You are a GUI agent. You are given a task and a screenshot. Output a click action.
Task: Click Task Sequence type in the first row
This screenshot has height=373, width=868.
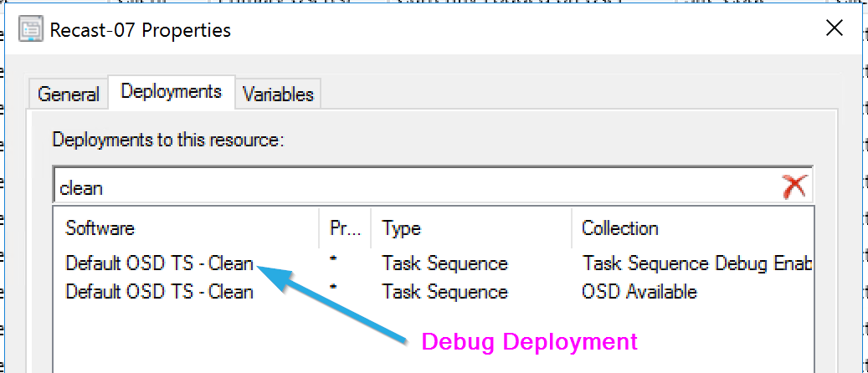coord(444,263)
